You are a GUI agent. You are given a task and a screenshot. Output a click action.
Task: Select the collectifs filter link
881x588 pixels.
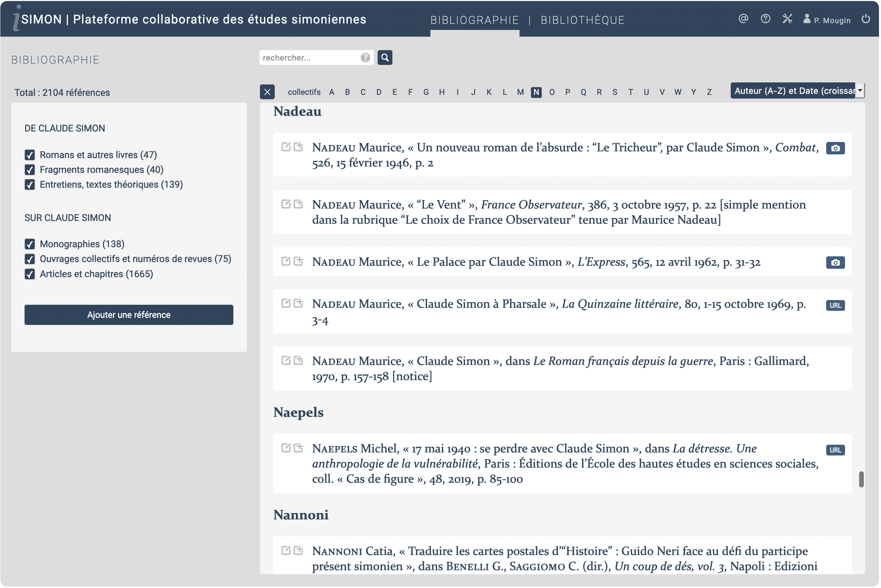[x=304, y=92]
